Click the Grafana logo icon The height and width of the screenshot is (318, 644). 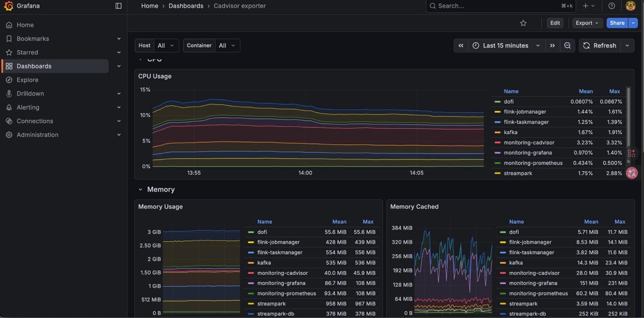tap(9, 6)
